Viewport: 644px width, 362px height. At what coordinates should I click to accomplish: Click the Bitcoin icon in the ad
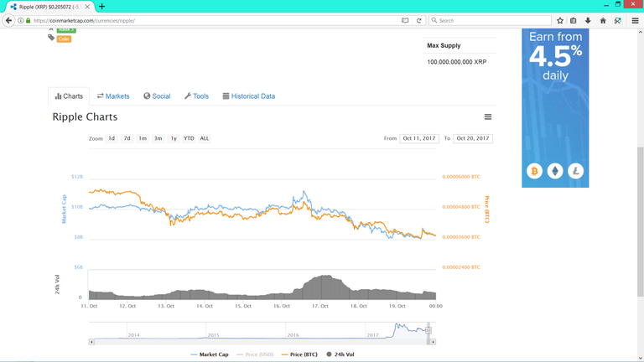click(534, 171)
